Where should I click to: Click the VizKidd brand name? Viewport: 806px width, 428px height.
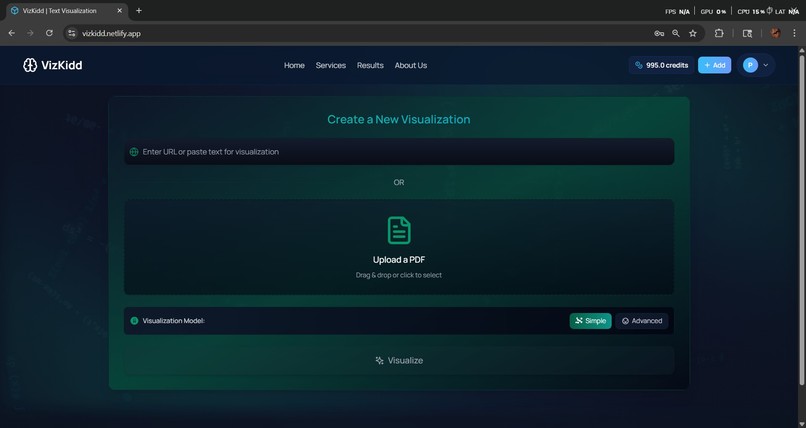point(62,65)
